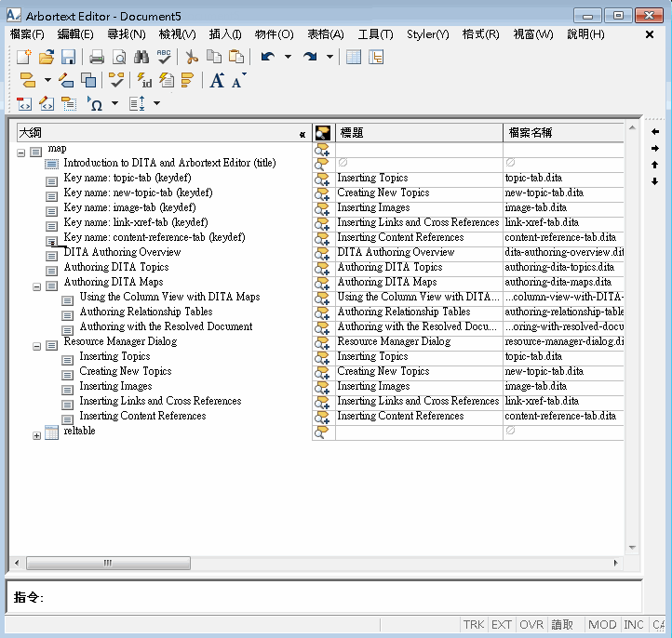
Task: Close the document with menu bar X
Action: tap(650, 34)
